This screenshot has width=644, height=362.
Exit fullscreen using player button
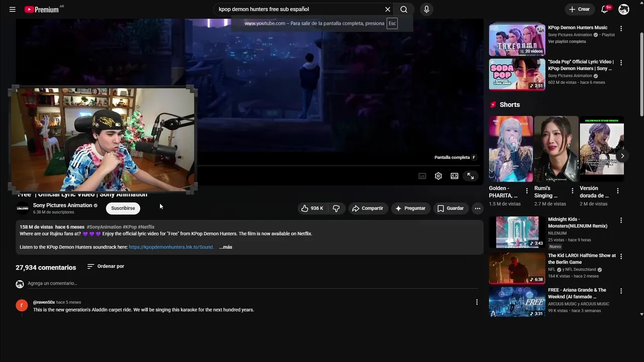click(x=470, y=176)
